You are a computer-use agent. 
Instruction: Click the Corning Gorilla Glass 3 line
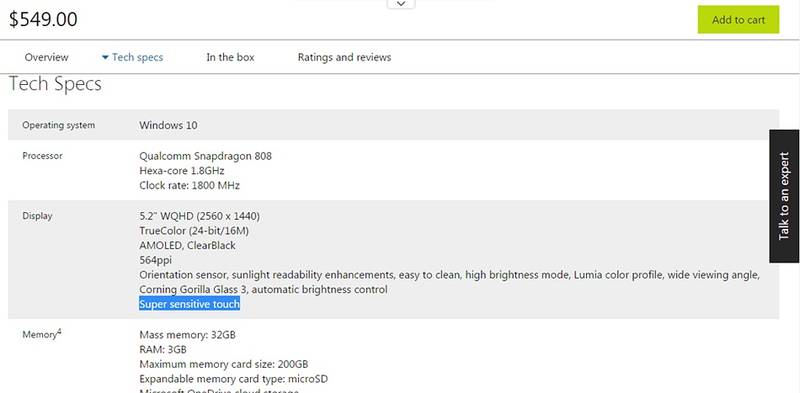point(263,289)
